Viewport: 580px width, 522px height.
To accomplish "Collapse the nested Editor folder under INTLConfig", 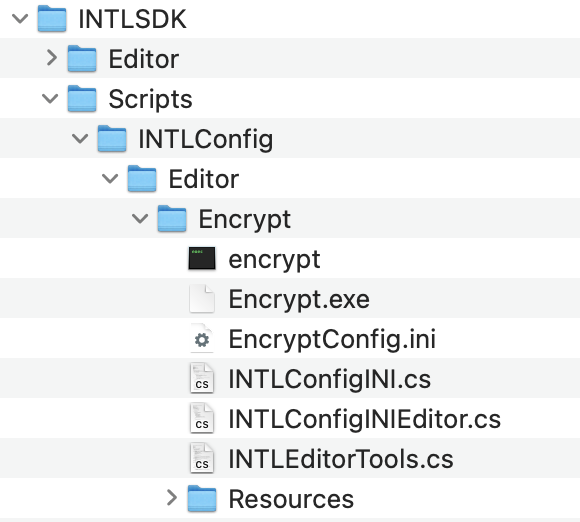I will pyautogui.click(x=110, y=179).
